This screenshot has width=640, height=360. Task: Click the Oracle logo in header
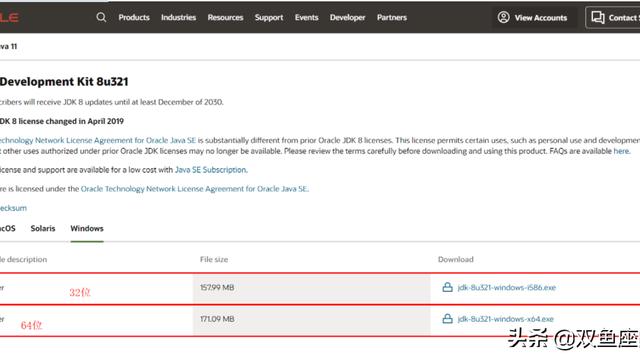(9, 17)
